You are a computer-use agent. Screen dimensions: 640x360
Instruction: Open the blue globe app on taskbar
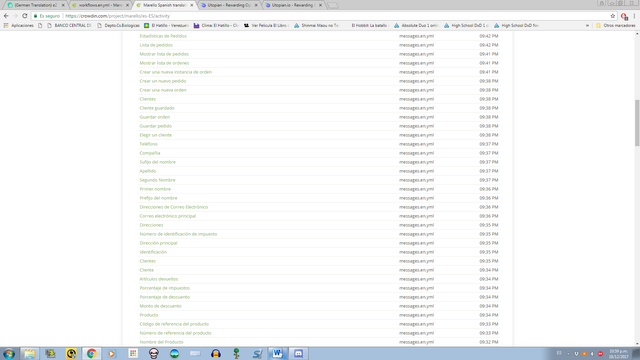point(174,353)
